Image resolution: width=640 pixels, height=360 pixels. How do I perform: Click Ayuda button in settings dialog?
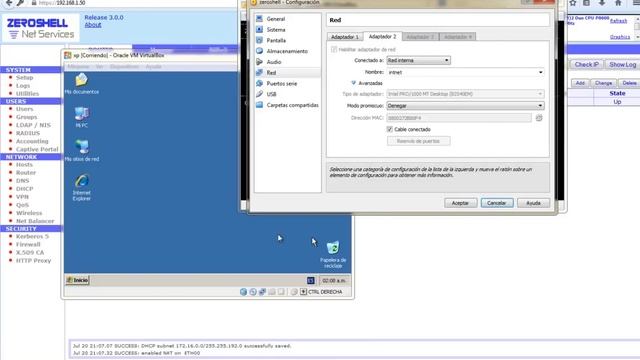[x=533, y=203]
